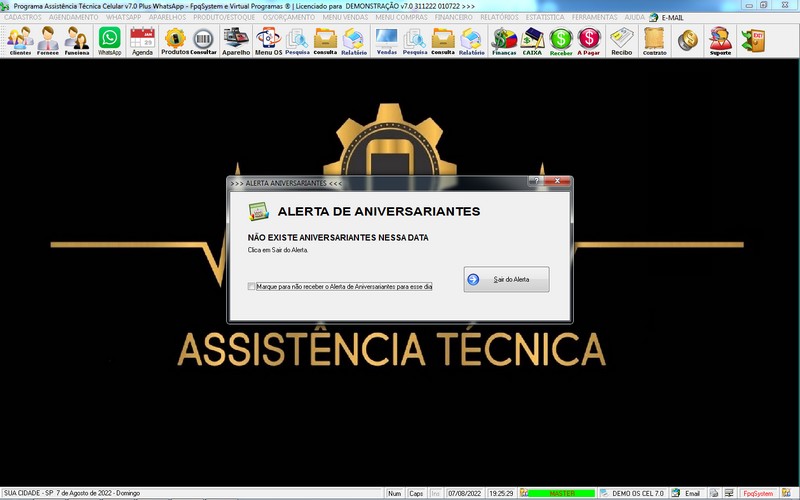Open the CAIXA cash book icon
This screenshot has height=500, width=800.
click(532, 41)
